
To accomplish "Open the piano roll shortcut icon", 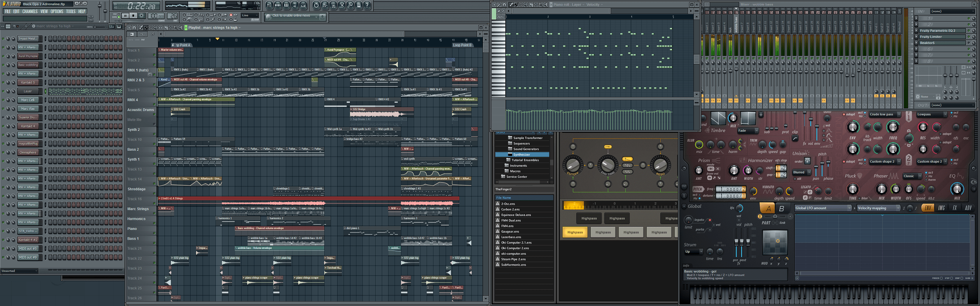I will point(286,5).
